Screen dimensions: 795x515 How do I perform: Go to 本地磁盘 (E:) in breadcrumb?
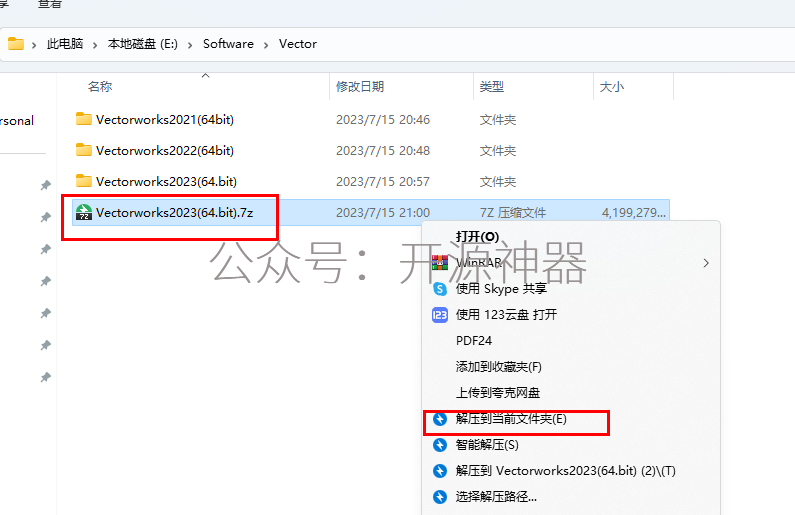[142, 44]
